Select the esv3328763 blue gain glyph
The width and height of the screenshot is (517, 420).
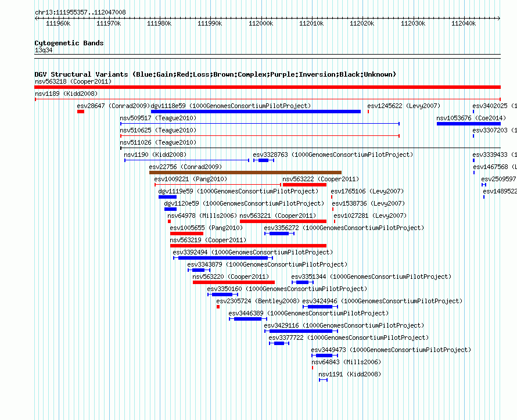pos(264,160)
